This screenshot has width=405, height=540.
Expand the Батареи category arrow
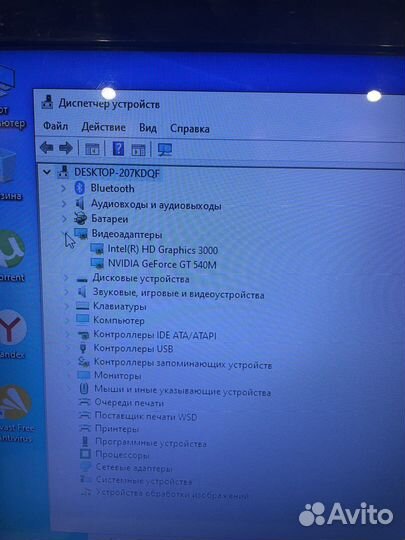[x=64, y=218]
